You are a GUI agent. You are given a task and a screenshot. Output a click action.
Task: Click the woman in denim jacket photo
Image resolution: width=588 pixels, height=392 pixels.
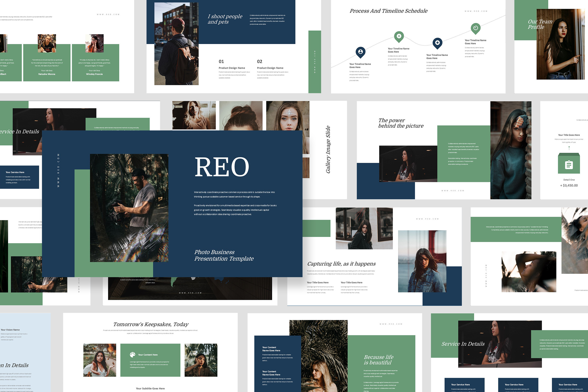pyautogui.click(x=422, y=261)
